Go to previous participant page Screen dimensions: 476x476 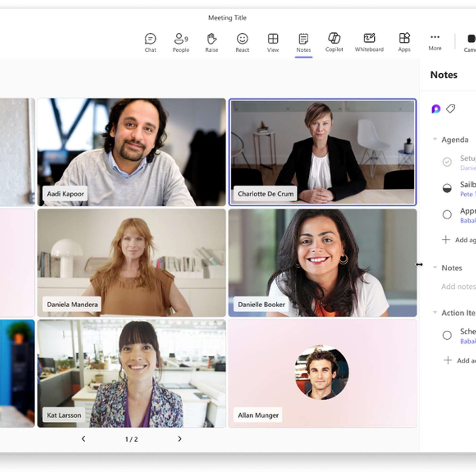(x=83, y=439)
